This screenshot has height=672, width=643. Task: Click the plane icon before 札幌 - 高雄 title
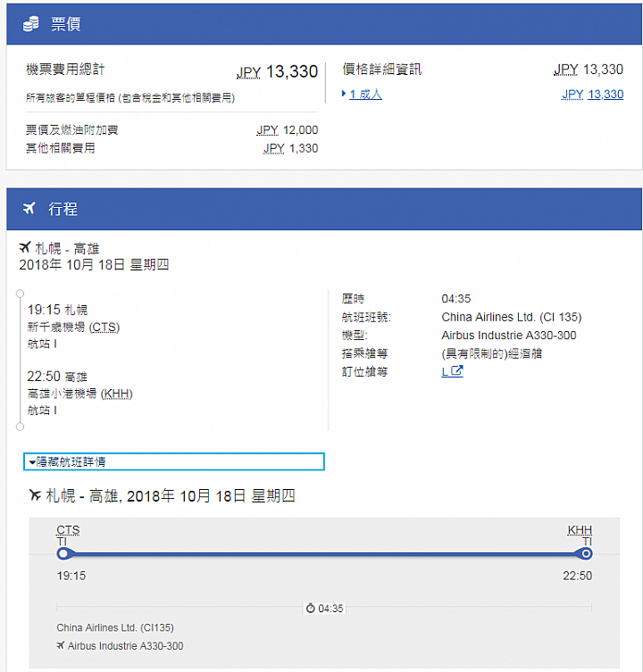(25, 247)
